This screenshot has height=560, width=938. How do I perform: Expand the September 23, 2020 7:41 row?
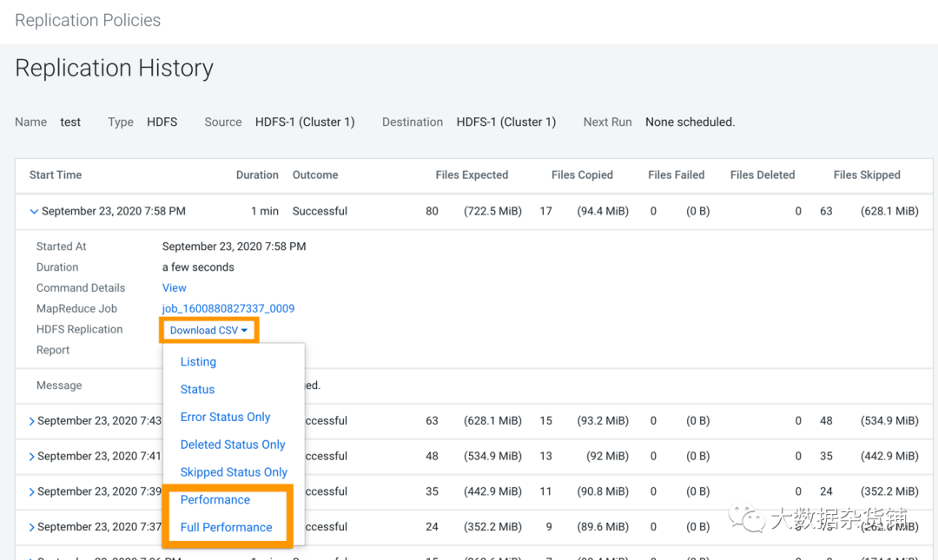coord(32,457)
